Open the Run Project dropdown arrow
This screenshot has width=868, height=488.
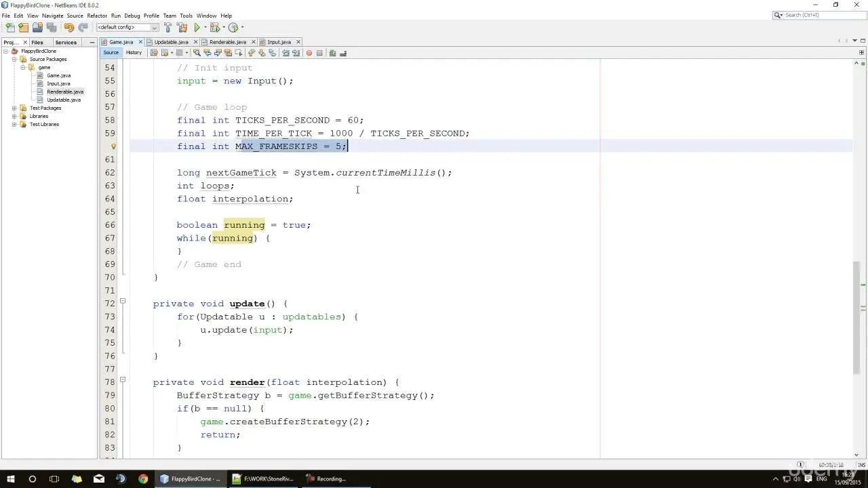pos(205,28)
